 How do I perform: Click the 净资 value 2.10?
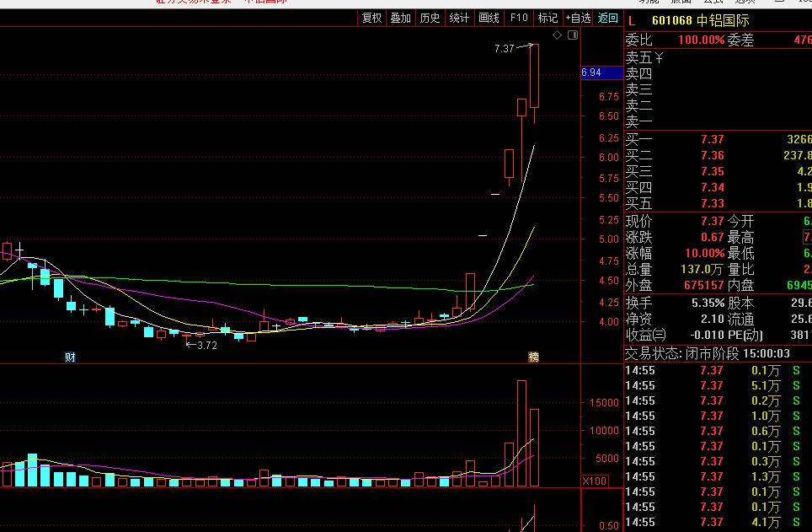tap(712, 320)
